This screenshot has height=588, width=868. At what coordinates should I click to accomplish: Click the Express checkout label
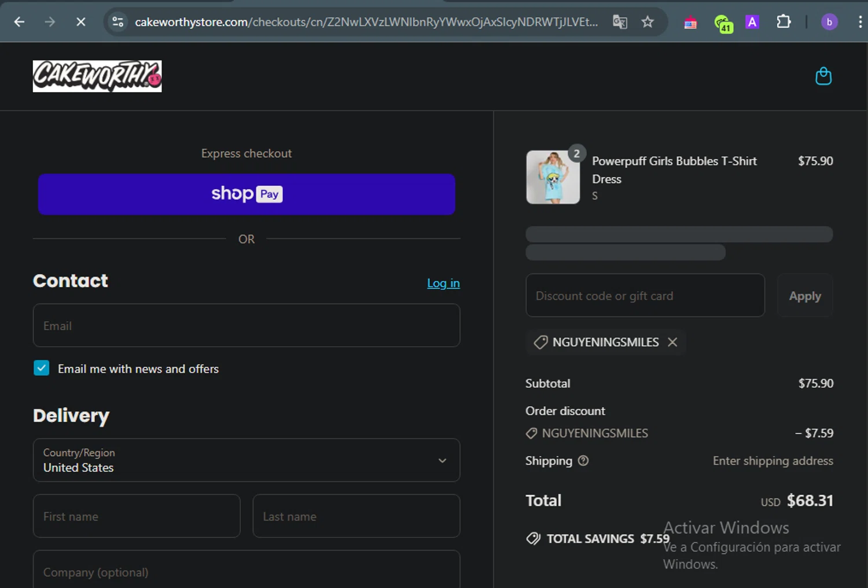[x=247, y=153]
